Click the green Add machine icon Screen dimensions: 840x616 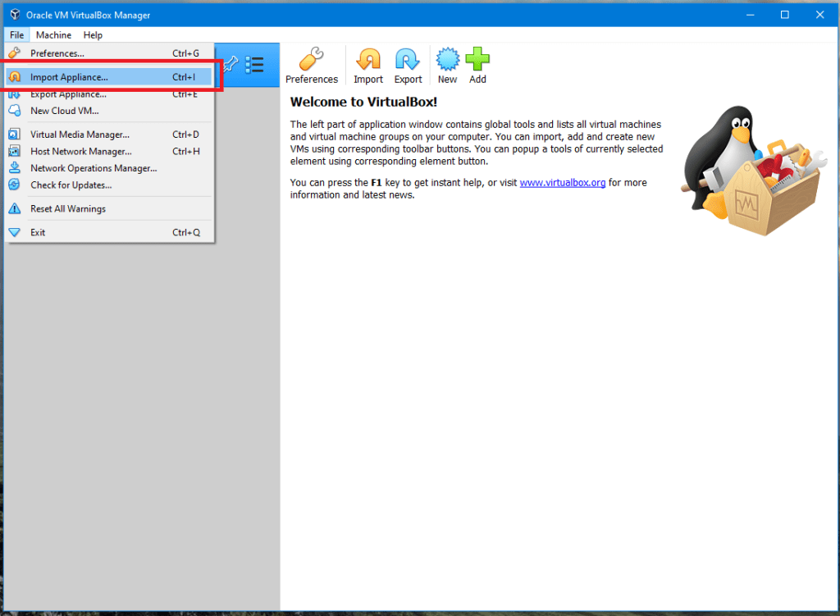pyautogui.click(x=477, y=61)
